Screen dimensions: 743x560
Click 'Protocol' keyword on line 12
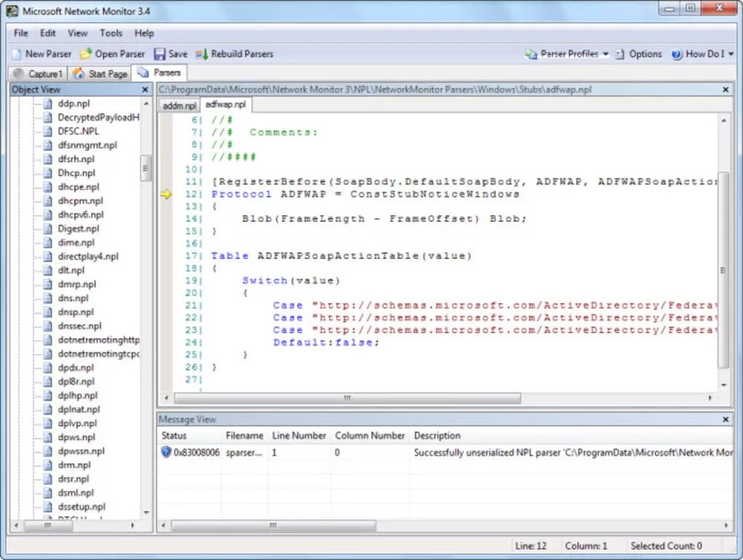(241, 194)
